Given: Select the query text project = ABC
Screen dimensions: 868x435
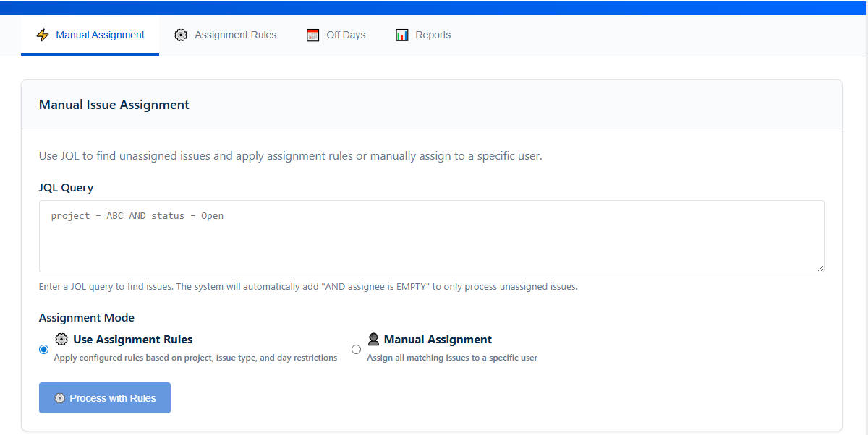Looking at the screenshot, I should pyautogui.click(x=85, y=215).
